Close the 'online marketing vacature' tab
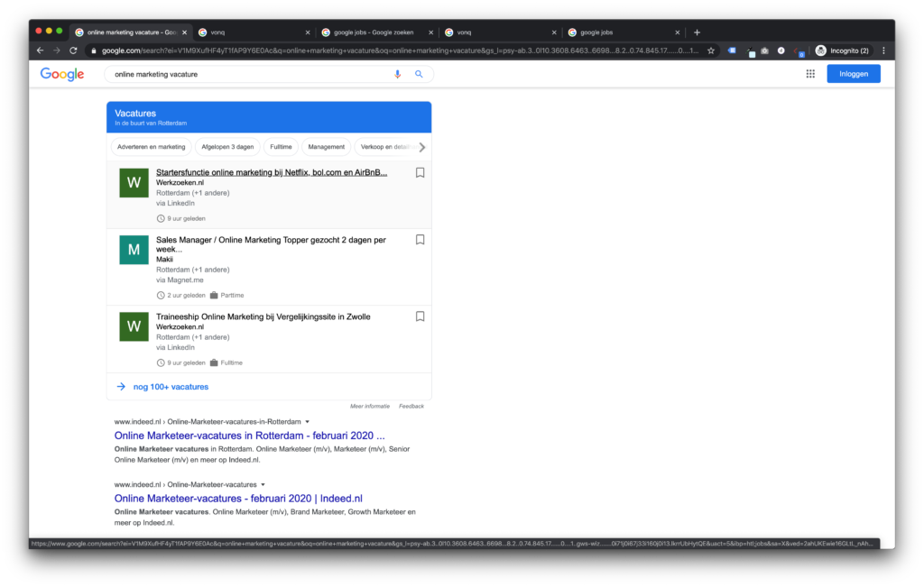 pos(184,32)
